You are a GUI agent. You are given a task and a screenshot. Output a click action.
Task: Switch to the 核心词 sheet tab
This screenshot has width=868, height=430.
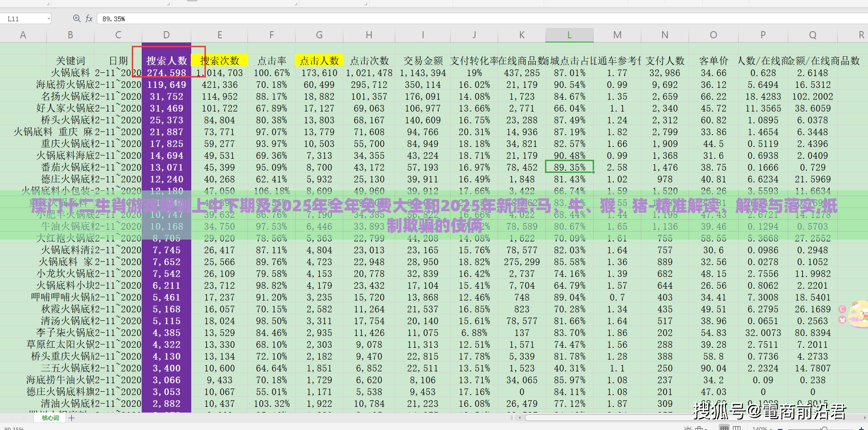pos(51,418)
